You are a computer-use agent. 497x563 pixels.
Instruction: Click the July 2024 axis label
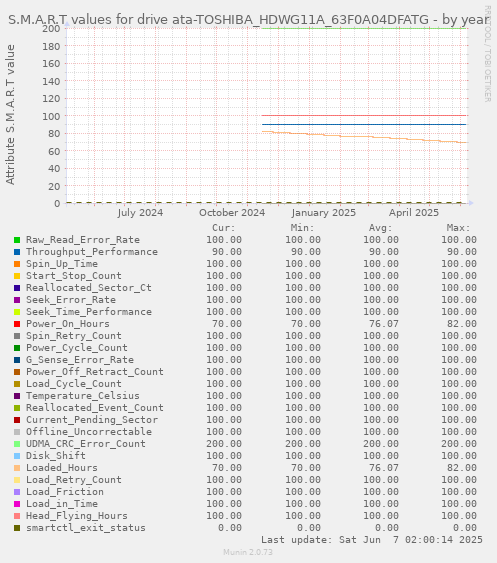tap(140, 213)
